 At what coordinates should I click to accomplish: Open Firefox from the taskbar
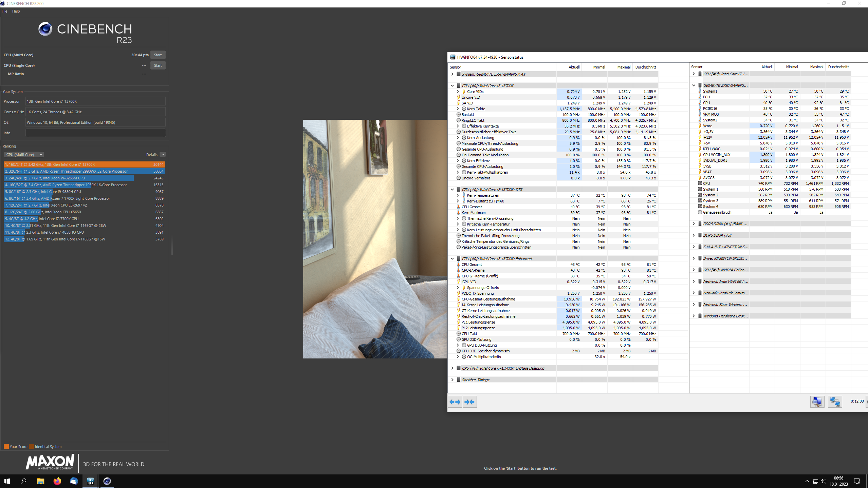57,481
